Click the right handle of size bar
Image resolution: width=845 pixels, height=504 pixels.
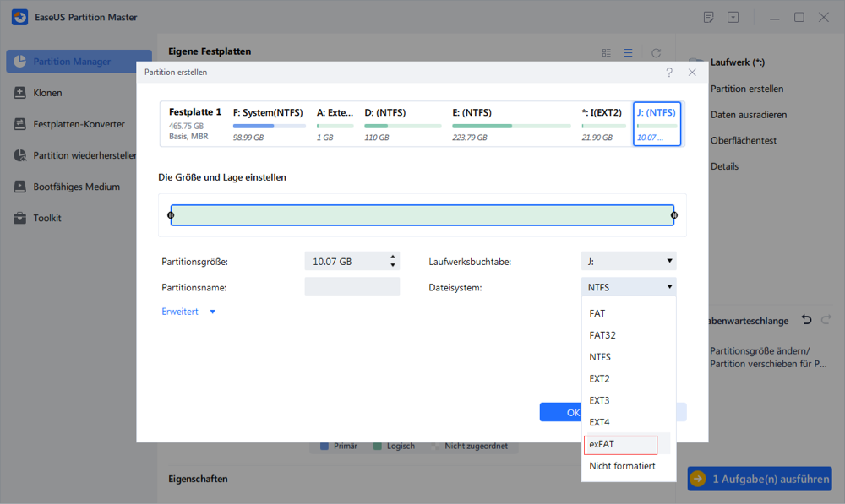click(x=674, y=215)
